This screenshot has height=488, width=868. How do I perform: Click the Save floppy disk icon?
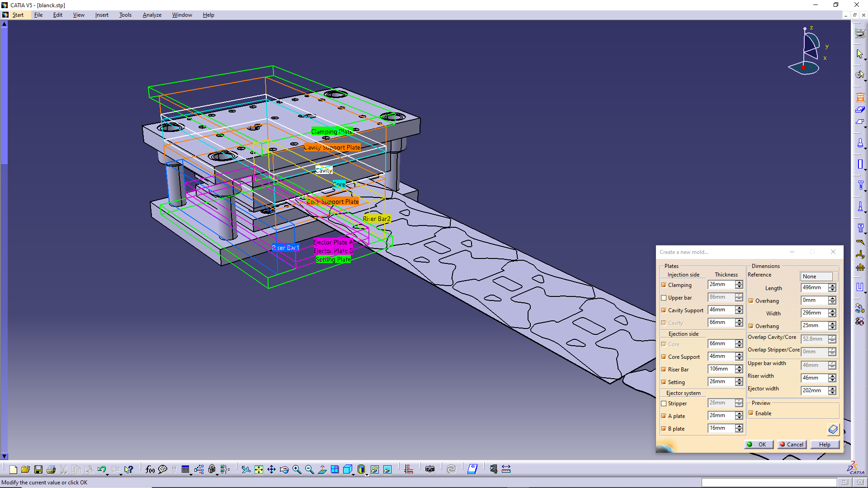38,469
